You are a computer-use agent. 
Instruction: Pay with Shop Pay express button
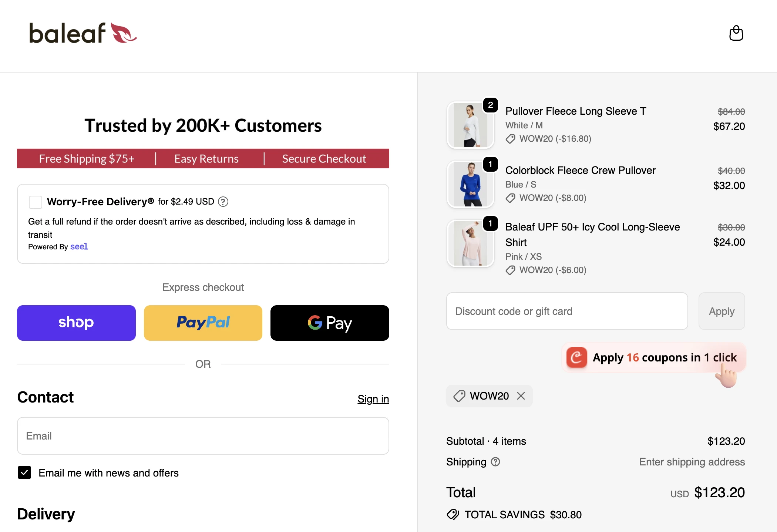pos(76,323)
